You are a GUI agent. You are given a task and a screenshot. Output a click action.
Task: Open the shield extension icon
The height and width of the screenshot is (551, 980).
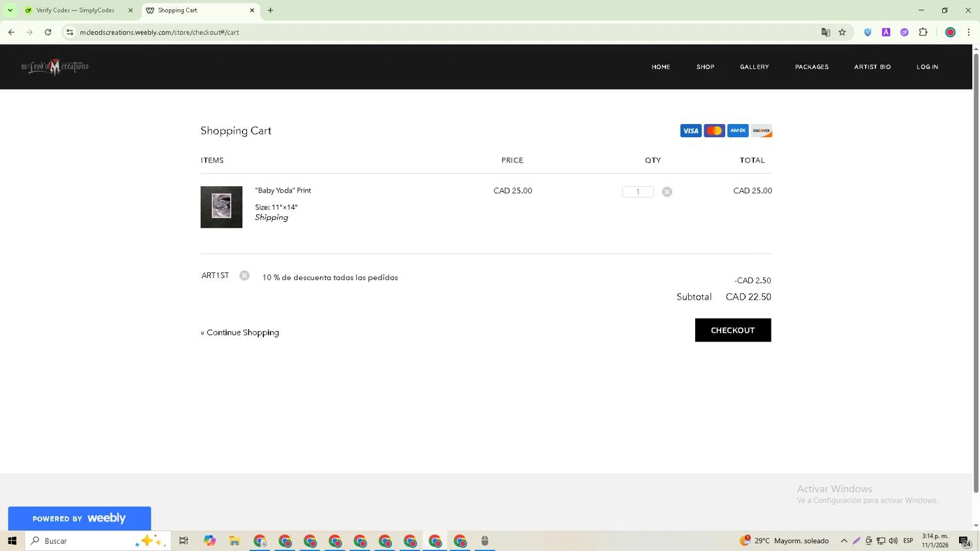click(868, 32)
